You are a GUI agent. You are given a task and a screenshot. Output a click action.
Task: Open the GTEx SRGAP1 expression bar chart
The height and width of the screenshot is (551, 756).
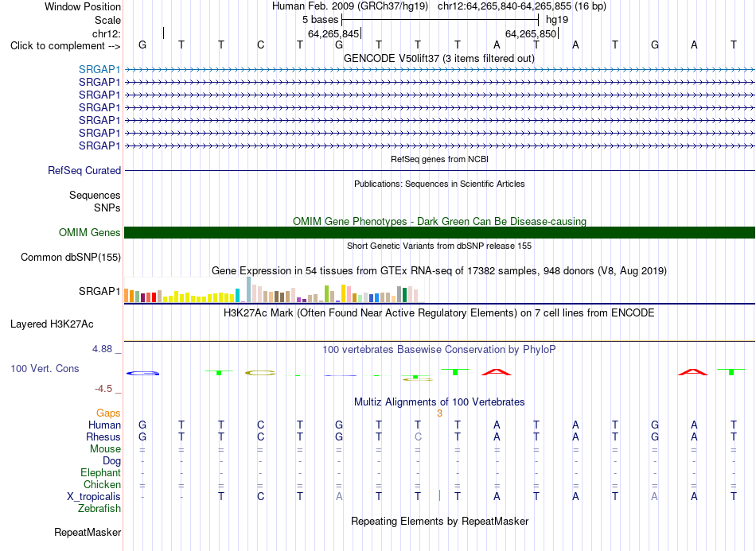(274, 289)
